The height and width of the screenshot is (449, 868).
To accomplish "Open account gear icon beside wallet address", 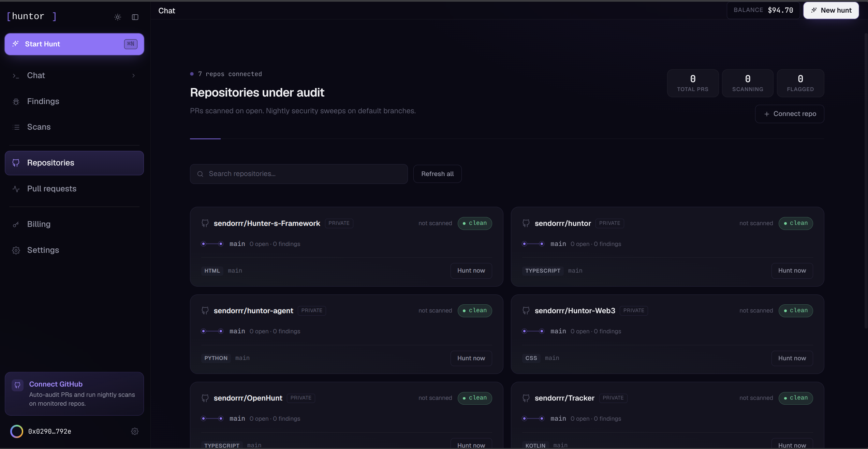I will (135, 431).
